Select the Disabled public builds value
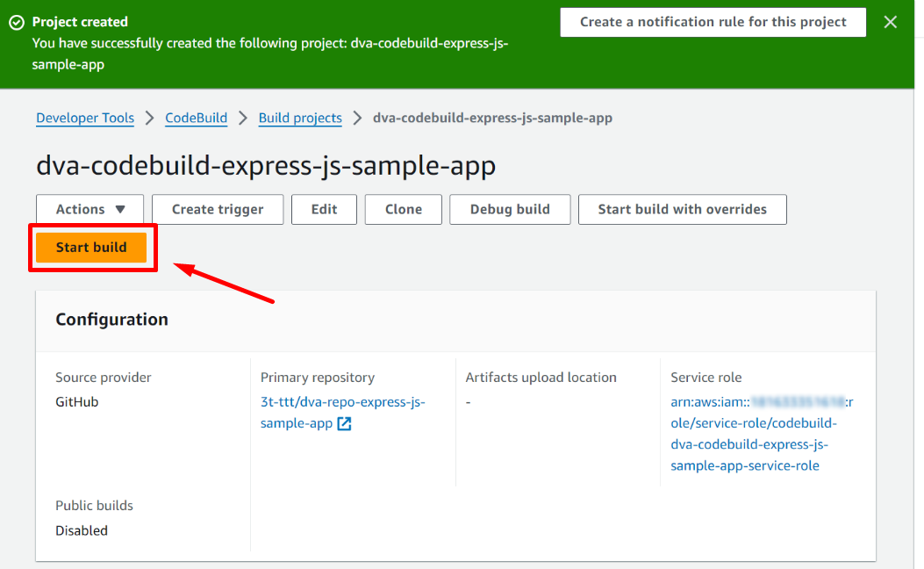The width and height of the screenshot is (924, 569). click(x=82, y=530)
